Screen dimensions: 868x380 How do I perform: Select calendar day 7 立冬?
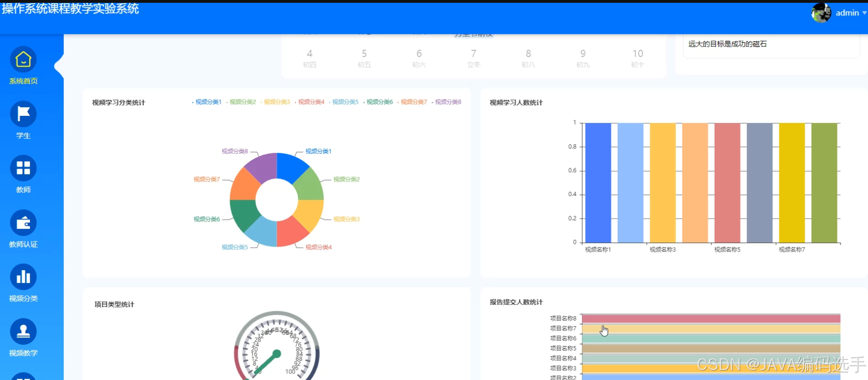pyautogui.click(x=473, y=58)
